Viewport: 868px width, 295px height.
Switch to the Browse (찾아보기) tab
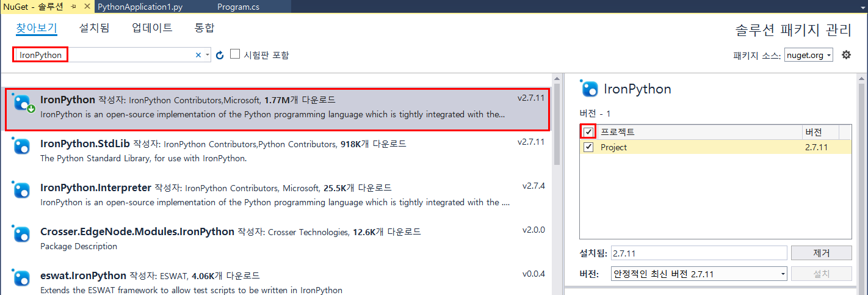[37, 28]
